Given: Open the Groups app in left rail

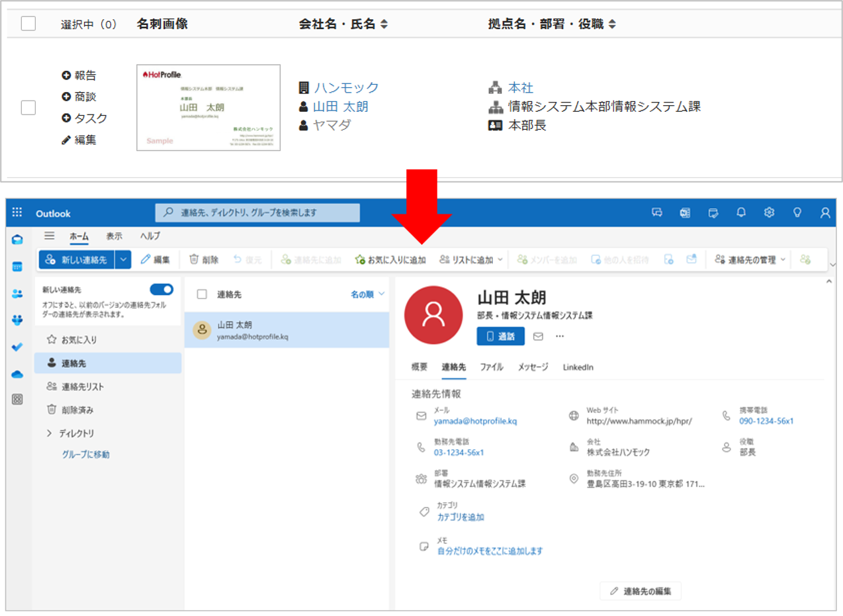Looking at the screenshot, I should tap(18, 320).
